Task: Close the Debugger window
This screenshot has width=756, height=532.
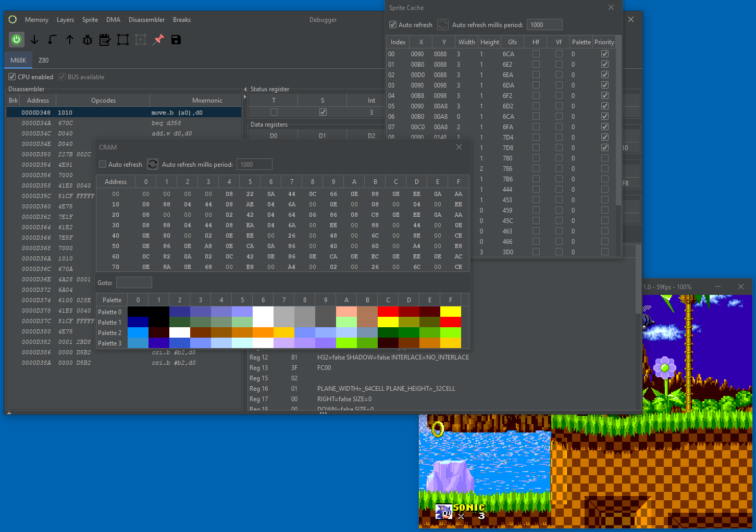Action: click(x=631, y=19)
